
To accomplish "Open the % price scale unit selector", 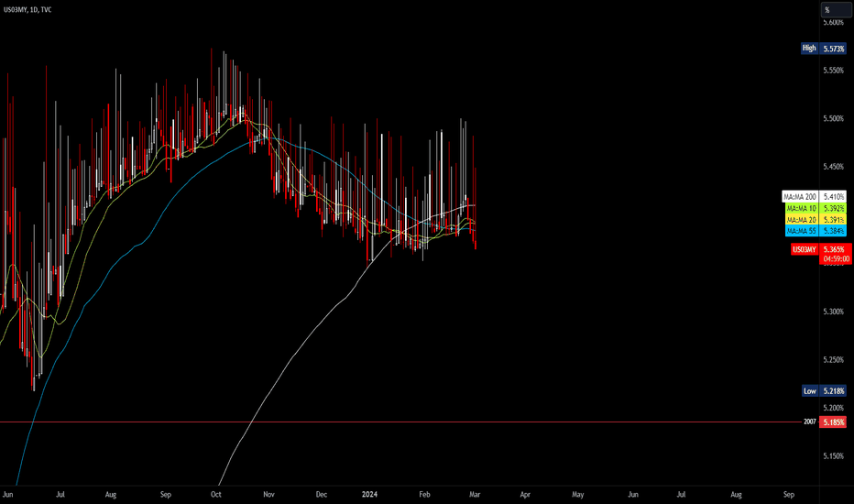I will [836, 10].
